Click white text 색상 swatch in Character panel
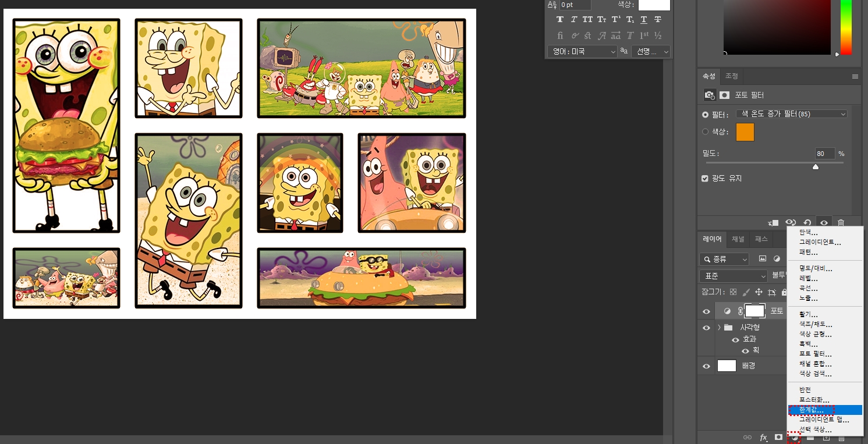The image size is (868, 444). (x=654, y=5)
